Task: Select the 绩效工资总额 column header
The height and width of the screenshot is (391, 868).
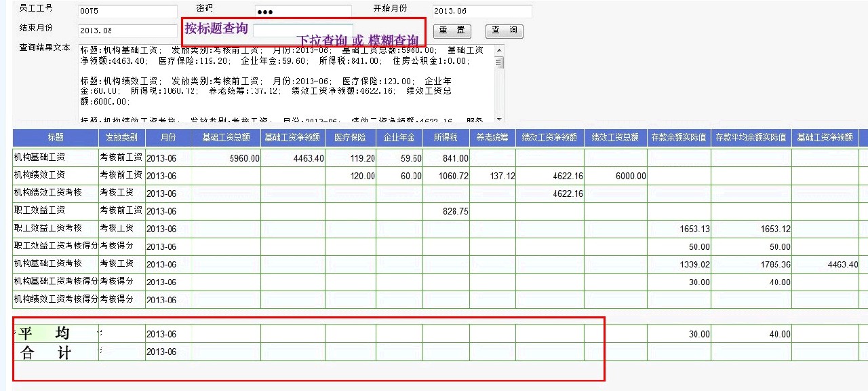Action: click(615, 137)
